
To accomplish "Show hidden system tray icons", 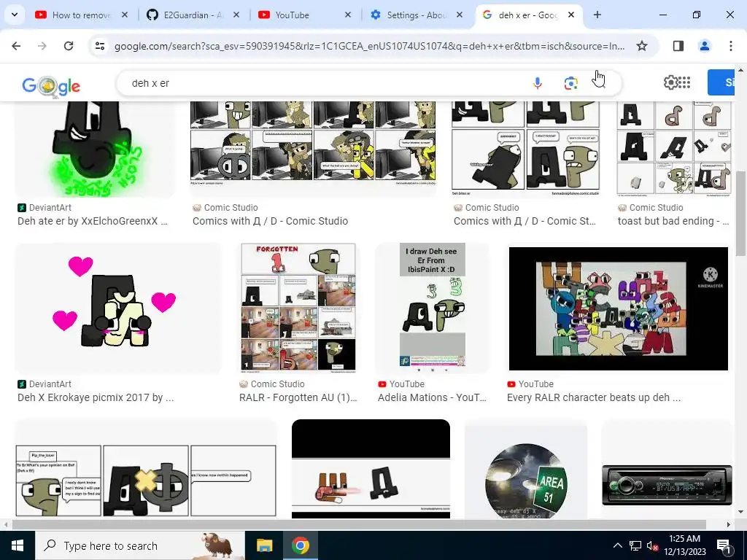I will (617, 545).
